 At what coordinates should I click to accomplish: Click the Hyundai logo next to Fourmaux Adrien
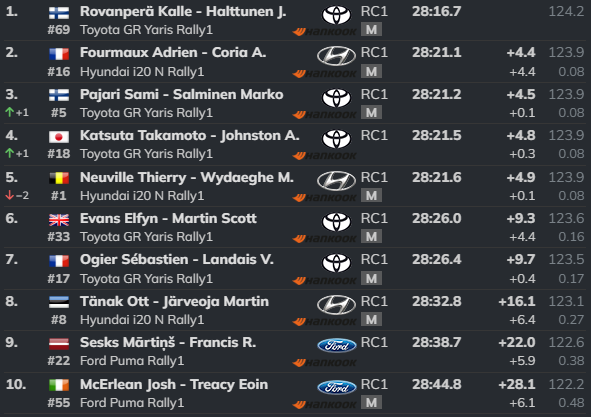pos(336,56)
